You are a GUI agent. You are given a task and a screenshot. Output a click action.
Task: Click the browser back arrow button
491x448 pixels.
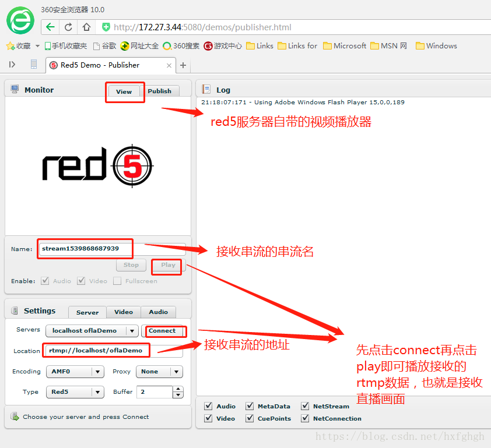[x=50, y=27]
